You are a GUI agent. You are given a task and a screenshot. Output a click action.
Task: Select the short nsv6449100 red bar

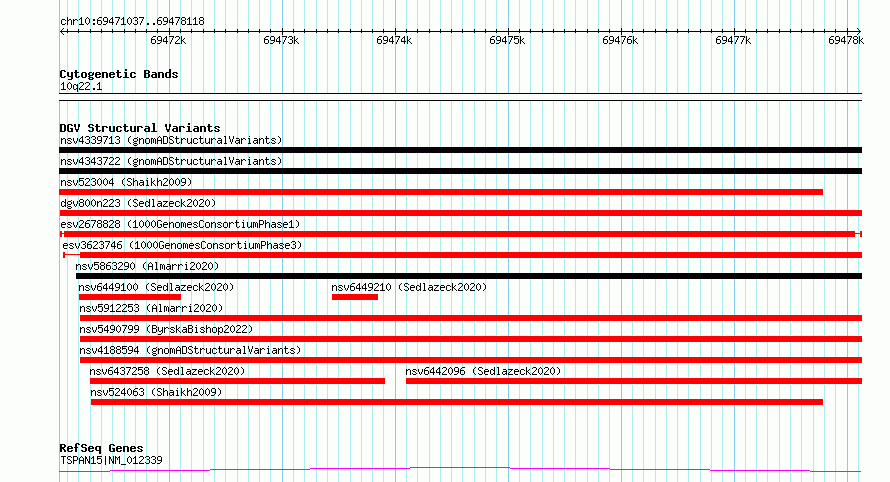[130, 297]
